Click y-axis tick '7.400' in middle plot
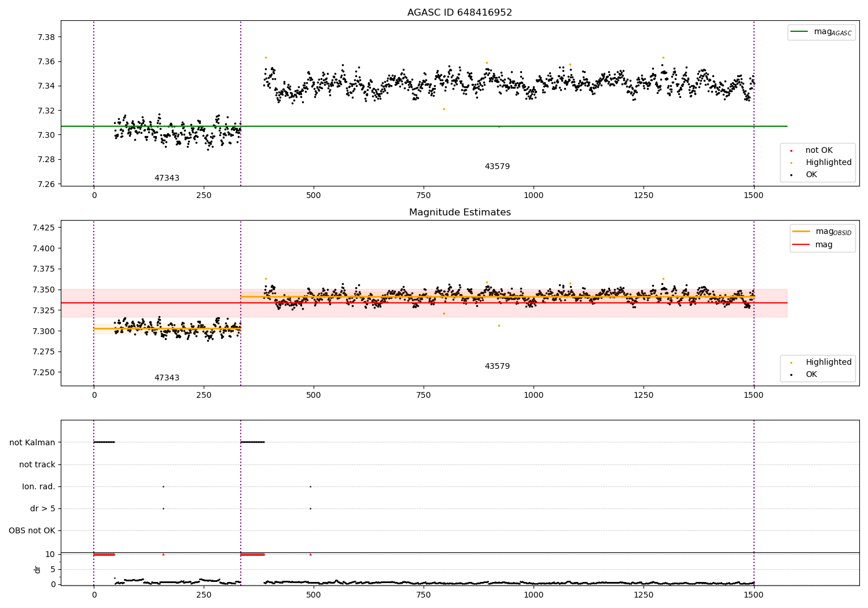Image resolution: width=868 pixels, height=608 pixels. pyautogui.click(x=44, y=248)
